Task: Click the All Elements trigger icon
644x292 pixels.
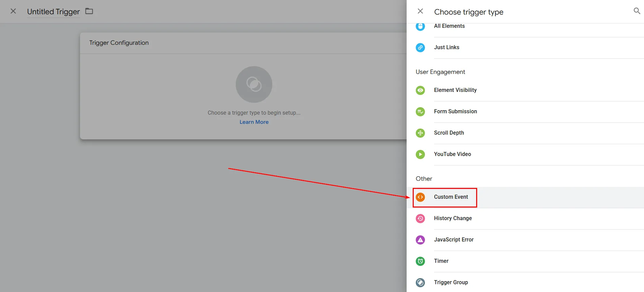Action: 420,26
